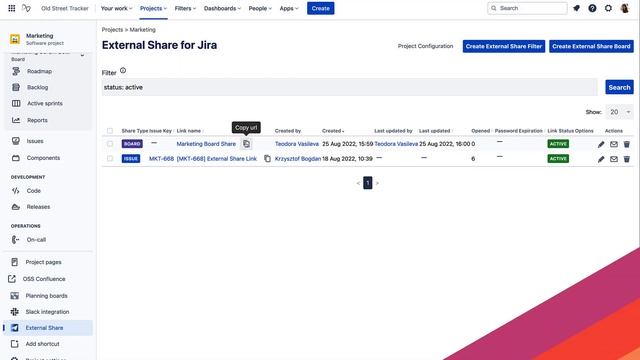This screenshot has width=640, height=360.
Task: Open Marketing Board Share link name
Action: point(206,144)
